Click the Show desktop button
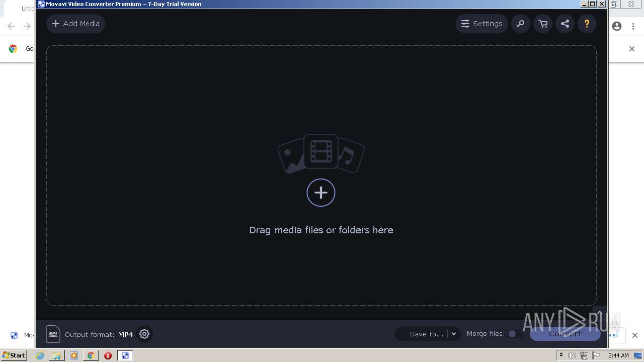The width and height of the screenshot is (644, 362). click(x=638, y=355)
